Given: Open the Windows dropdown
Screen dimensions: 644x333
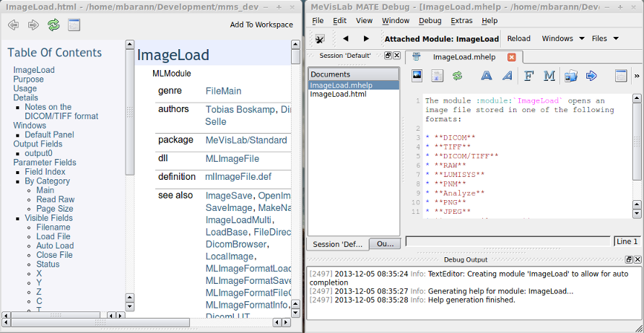Looking at the screenshot, I should (x=562, y=39).
